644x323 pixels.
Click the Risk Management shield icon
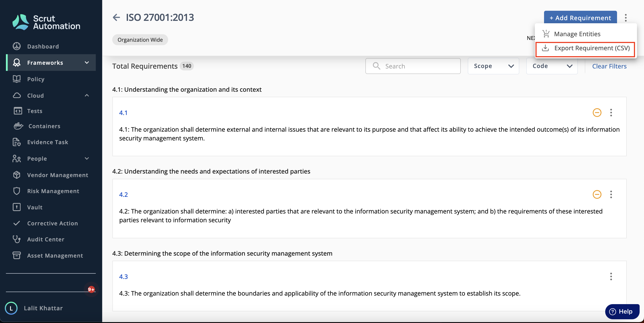17,191
